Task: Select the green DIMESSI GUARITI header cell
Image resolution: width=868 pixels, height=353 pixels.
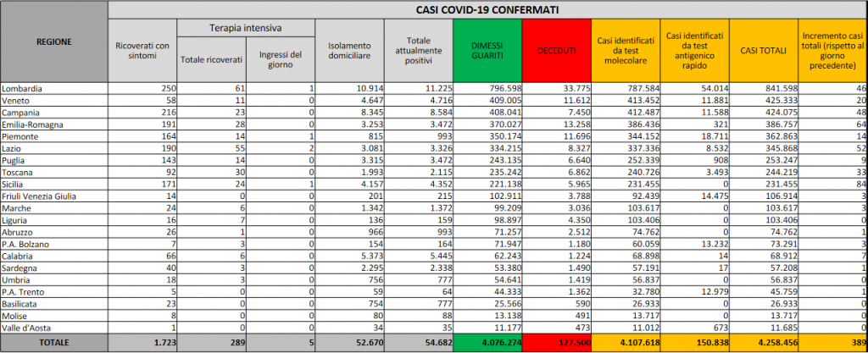Action: 487,51
